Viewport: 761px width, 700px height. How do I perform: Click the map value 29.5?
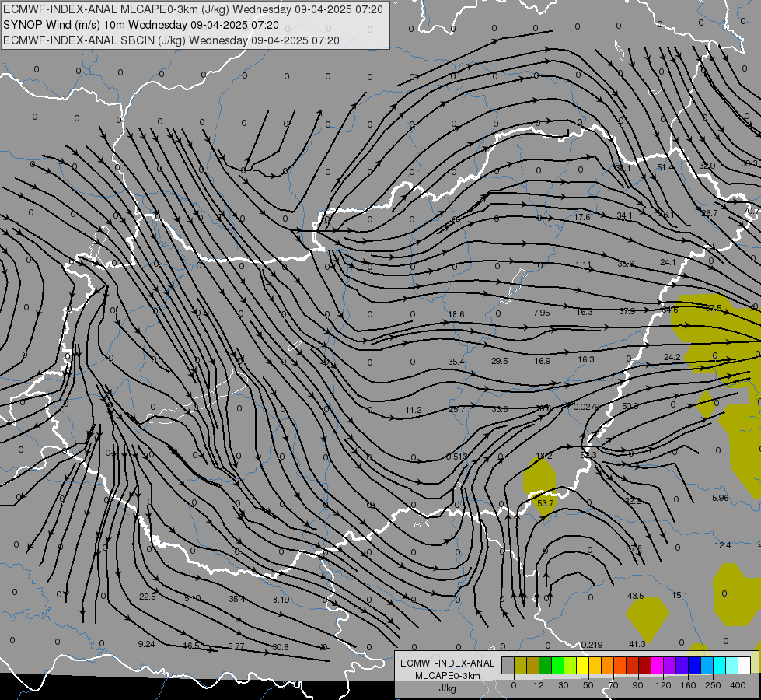(499, 361)
